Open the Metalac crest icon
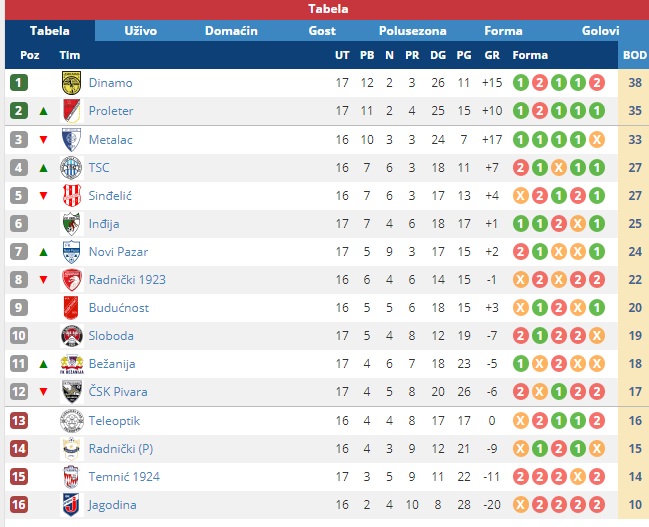The height and width of the screenshot is (527, 649). pos(71,140)
